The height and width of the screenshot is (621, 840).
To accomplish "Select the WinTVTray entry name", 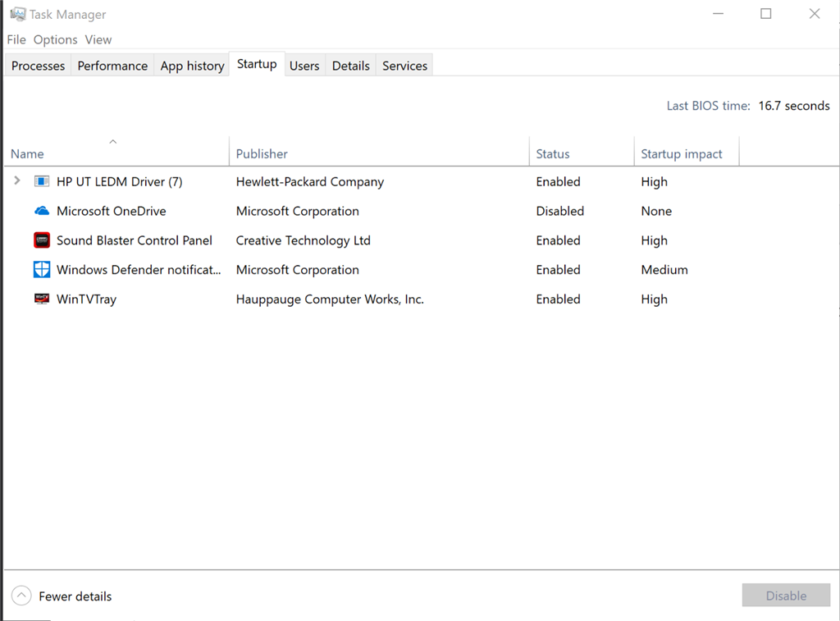I will pos(86,299).
